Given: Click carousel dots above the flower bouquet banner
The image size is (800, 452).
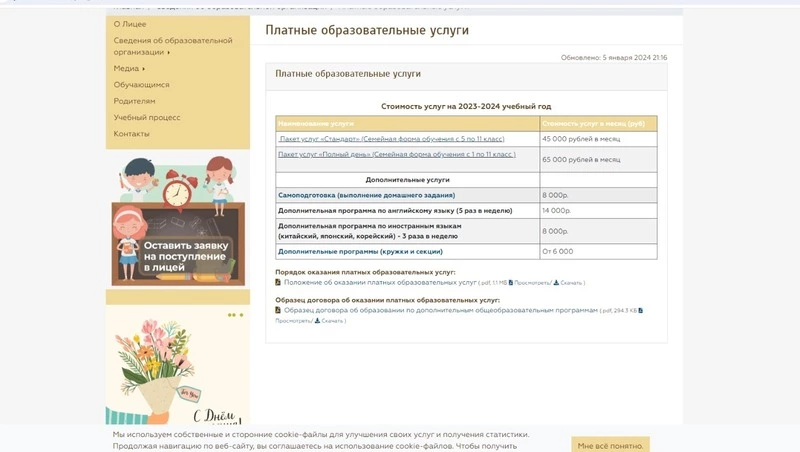Looking at the screenshot, I should [235, 315].
